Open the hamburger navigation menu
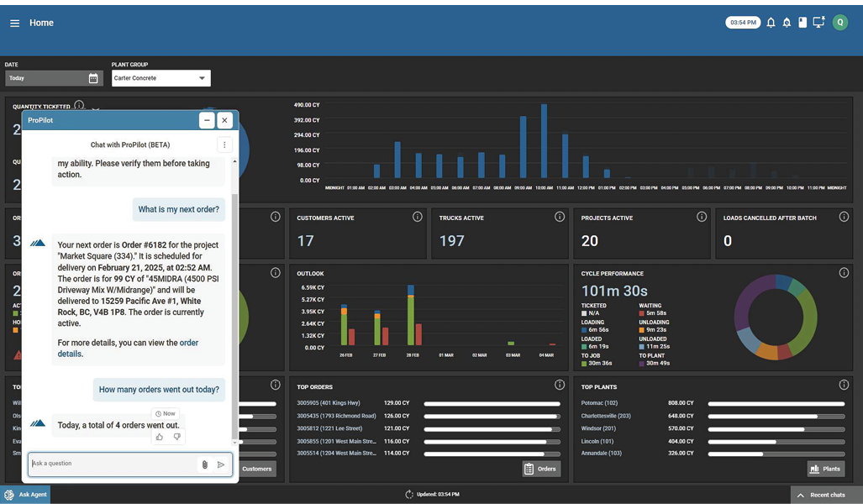Image resolution: width=863 pixels, height=504 pixels. coord(15,24)
